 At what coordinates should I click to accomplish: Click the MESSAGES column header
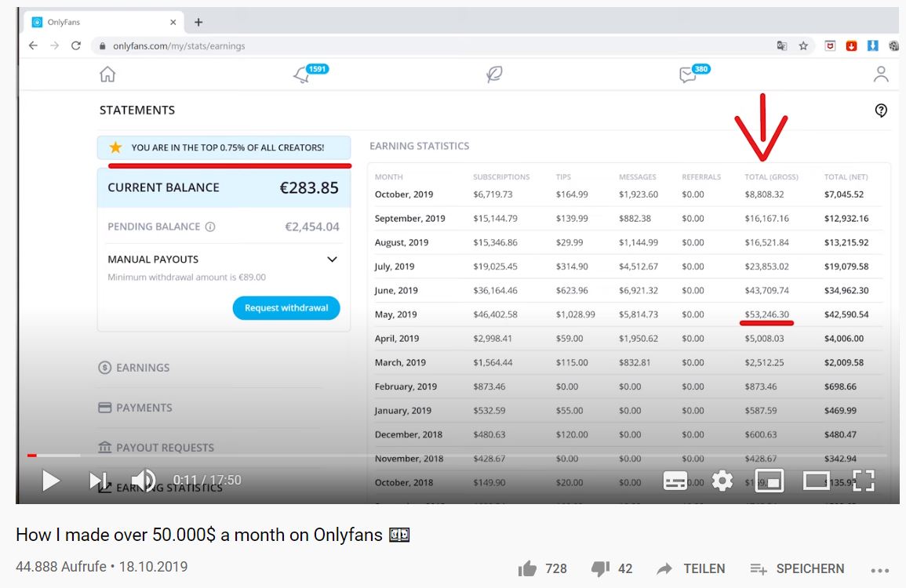(x=637, y=176)
